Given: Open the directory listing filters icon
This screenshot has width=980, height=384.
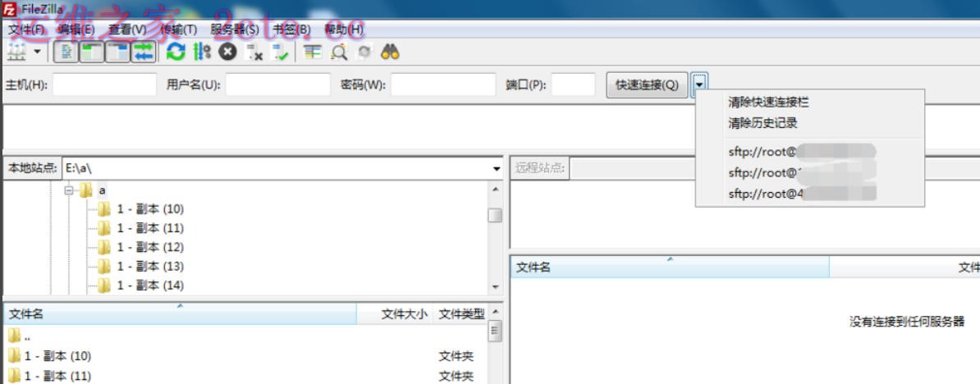Looking at the screenshot, I should [x=313, y=53].
